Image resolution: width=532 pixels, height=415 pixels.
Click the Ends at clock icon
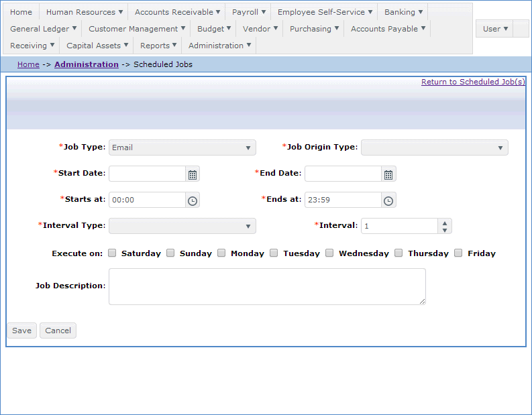(388, 200)
